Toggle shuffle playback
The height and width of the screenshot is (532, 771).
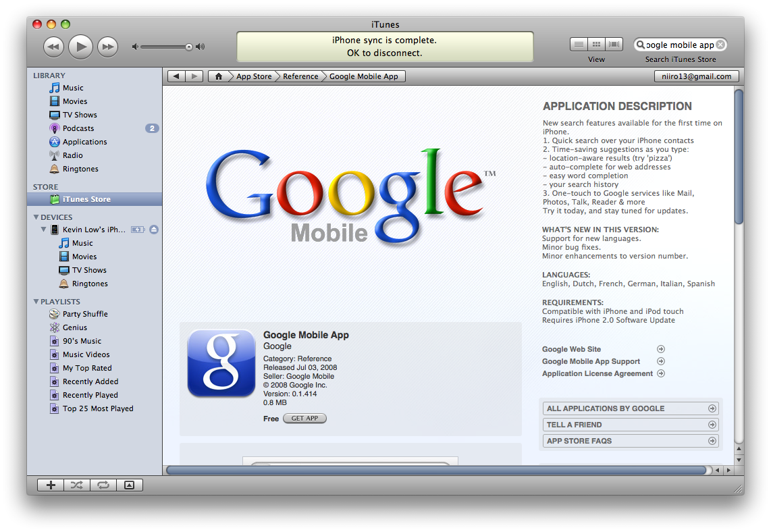[77, 485]
